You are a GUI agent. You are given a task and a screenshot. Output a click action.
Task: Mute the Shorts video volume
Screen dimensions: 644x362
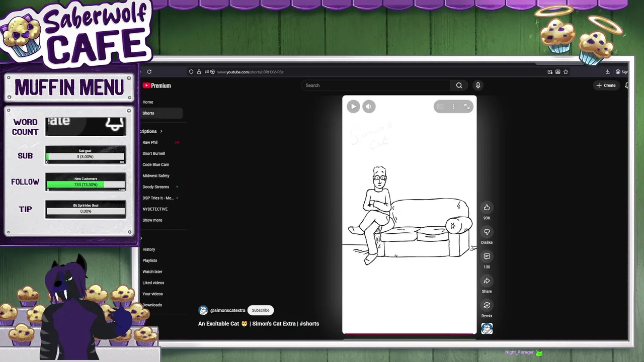pos(369,106)
